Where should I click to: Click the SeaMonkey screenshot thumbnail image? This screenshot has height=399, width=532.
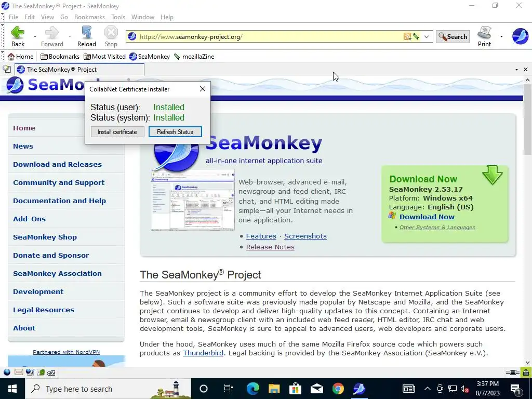(x=193, y=201)
